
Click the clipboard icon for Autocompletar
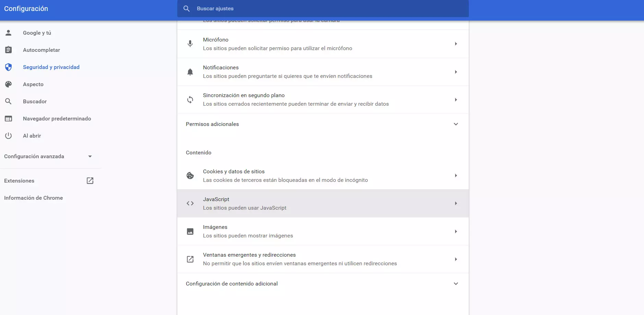click(x=8, y=50)
